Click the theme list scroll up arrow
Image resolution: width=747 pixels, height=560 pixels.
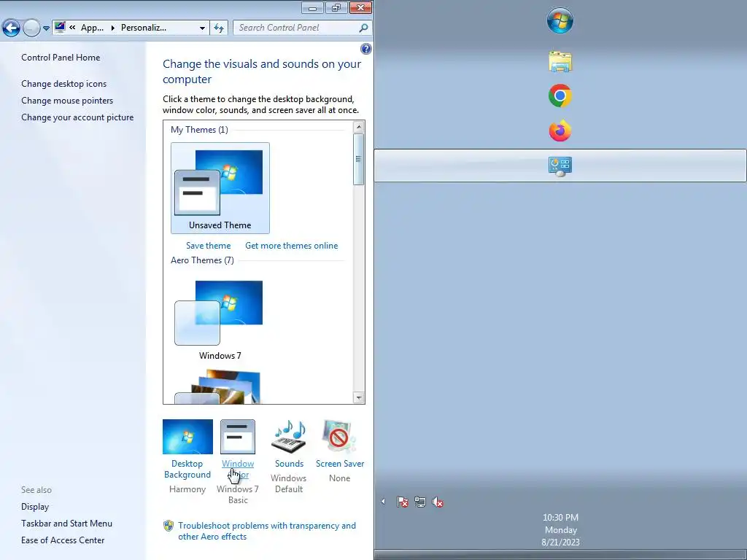359,127
